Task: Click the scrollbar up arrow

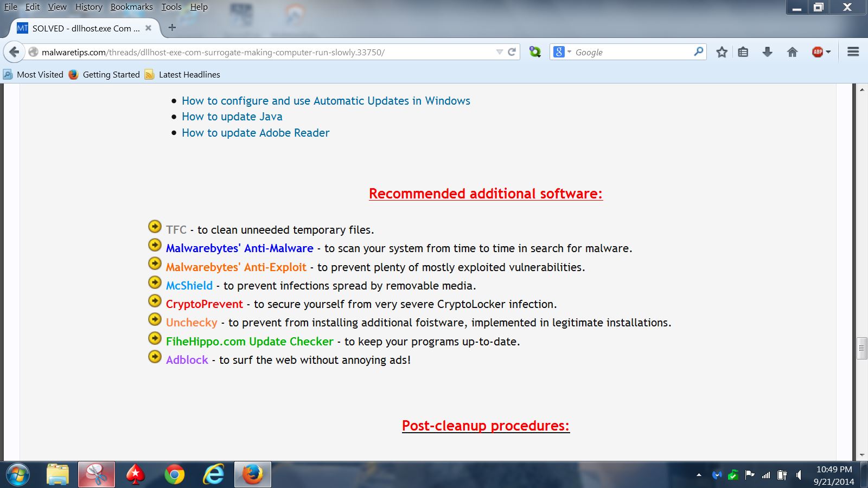Action: [861, 89]
